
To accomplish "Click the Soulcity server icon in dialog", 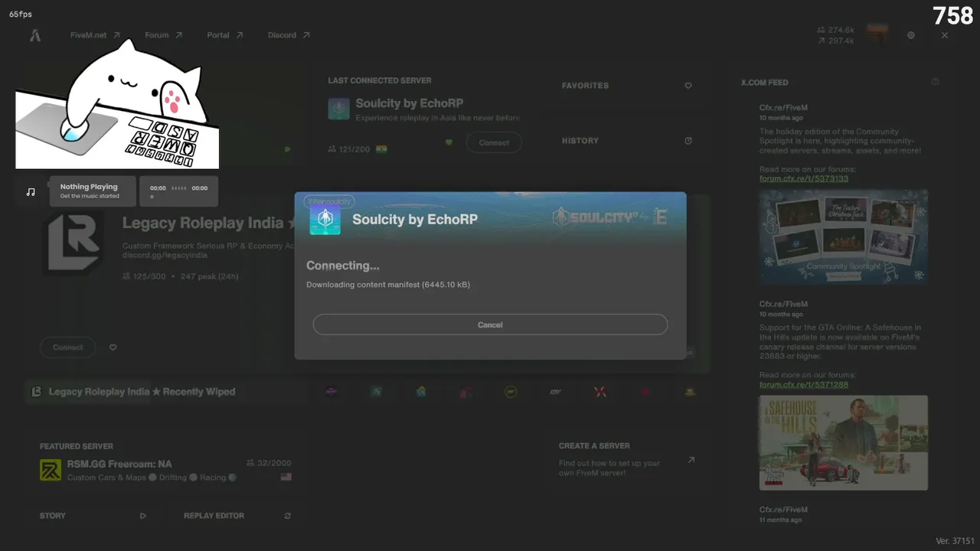I will [325, 220].
